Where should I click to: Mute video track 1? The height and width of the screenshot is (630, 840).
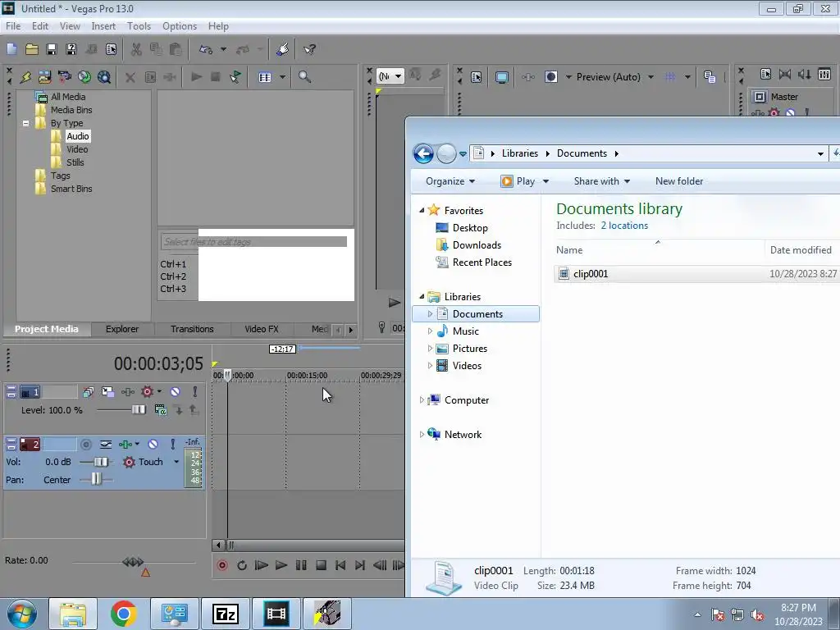176,392
